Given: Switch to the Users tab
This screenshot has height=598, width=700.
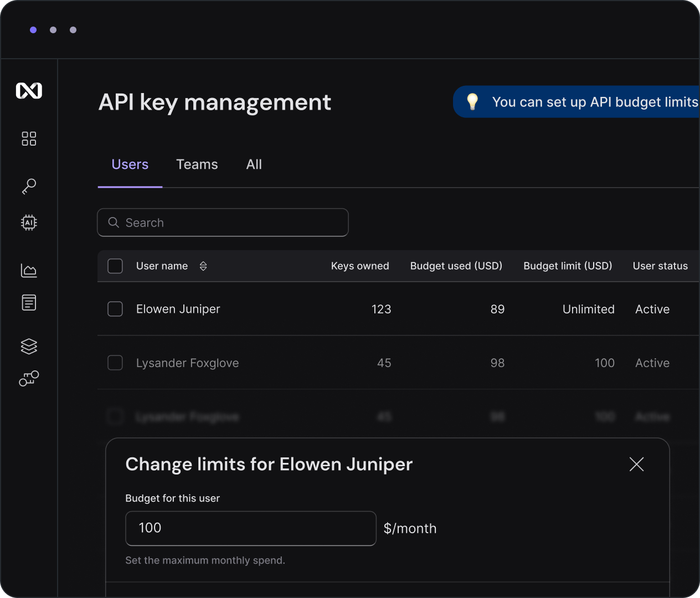Looking at the screenshot, I should click(130, 164).
